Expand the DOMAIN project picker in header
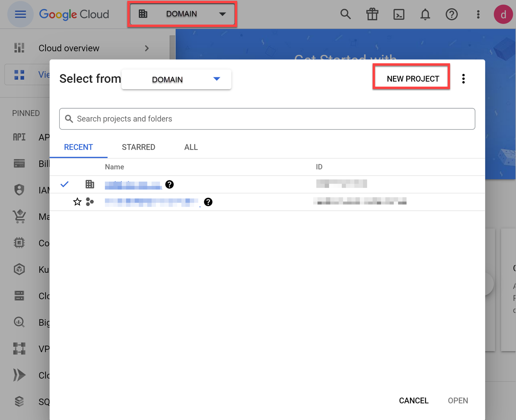Image resolution: width=516 pixels, height=420 pixels. (182, 14)
